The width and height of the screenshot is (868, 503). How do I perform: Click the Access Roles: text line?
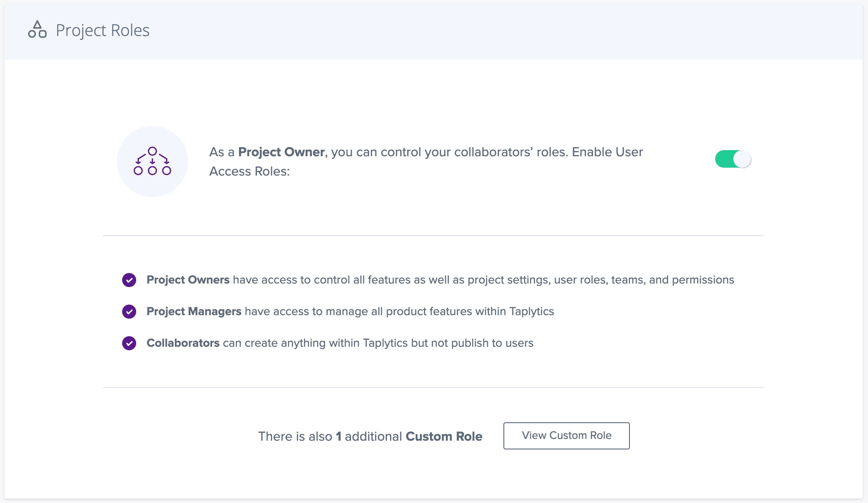click(250, 172)
